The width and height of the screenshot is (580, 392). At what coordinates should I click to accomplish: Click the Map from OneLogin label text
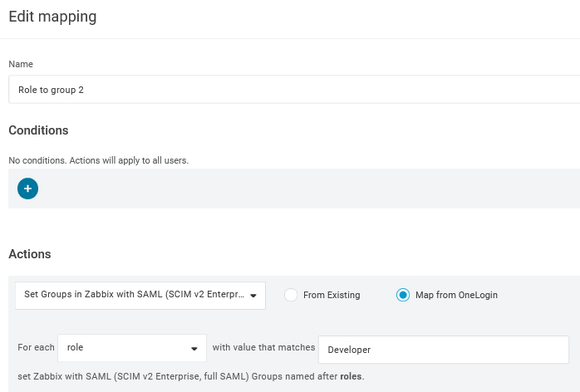point(456,295)
